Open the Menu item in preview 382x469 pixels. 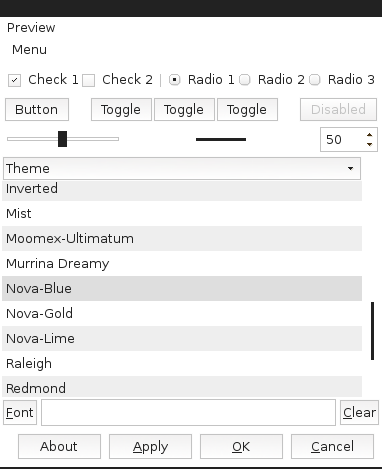coord(29,50)
